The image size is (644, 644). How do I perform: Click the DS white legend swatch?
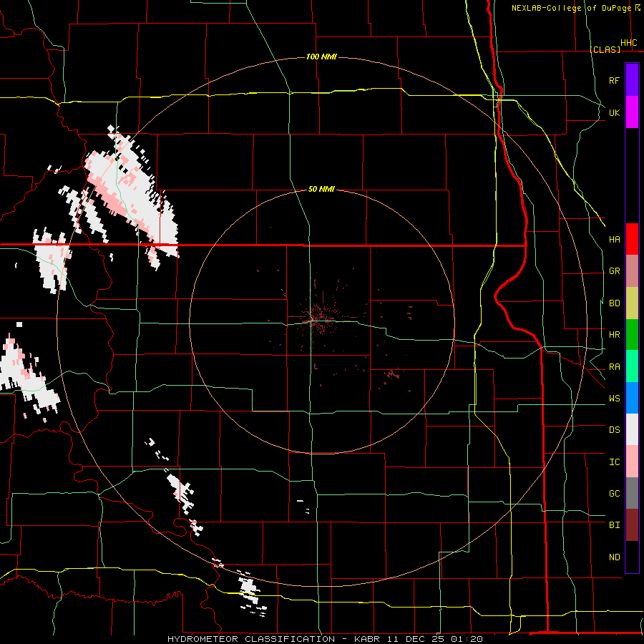pos(632,429)
